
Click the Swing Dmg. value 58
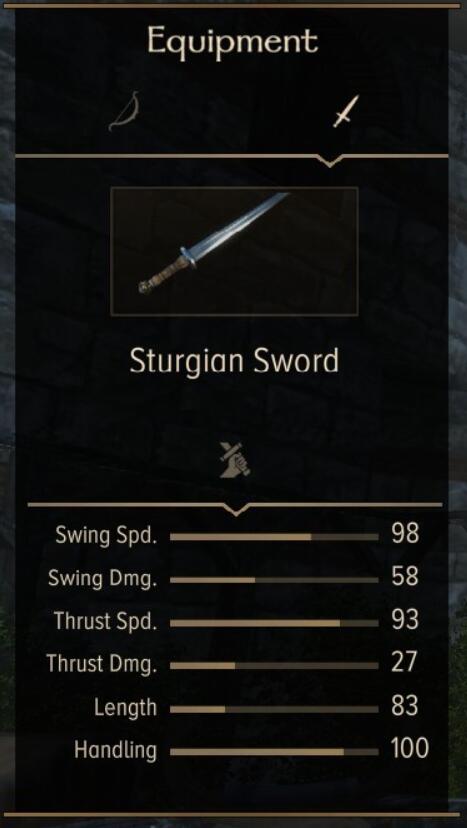[x=405, y=577]
